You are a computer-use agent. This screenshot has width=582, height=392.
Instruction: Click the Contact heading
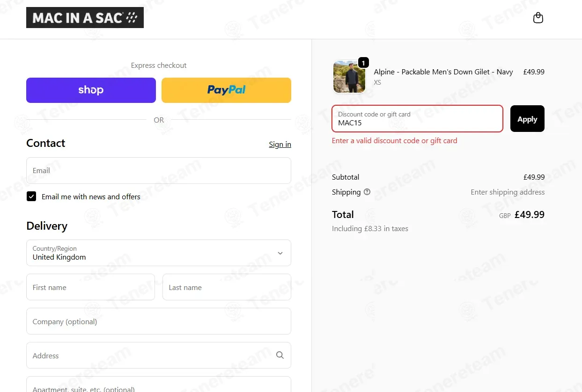pyautogui.click(x=46, y=143)
